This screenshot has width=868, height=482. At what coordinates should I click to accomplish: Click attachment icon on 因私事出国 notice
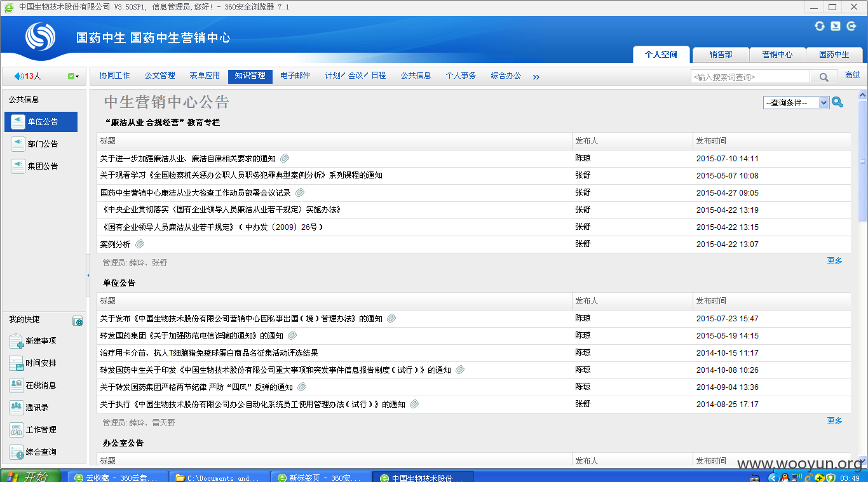click(x=391, y=318)
